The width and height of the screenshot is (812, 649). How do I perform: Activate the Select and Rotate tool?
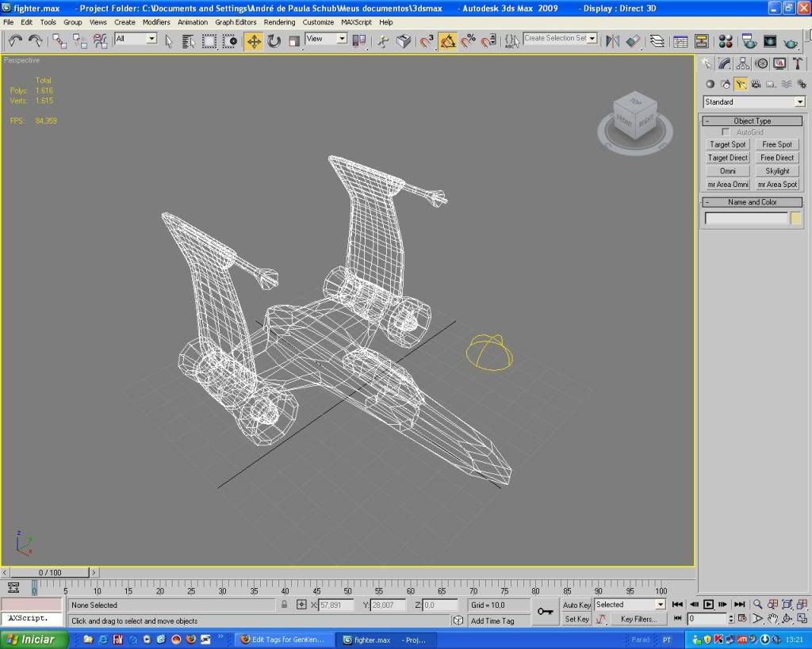(x=274, y=41)
